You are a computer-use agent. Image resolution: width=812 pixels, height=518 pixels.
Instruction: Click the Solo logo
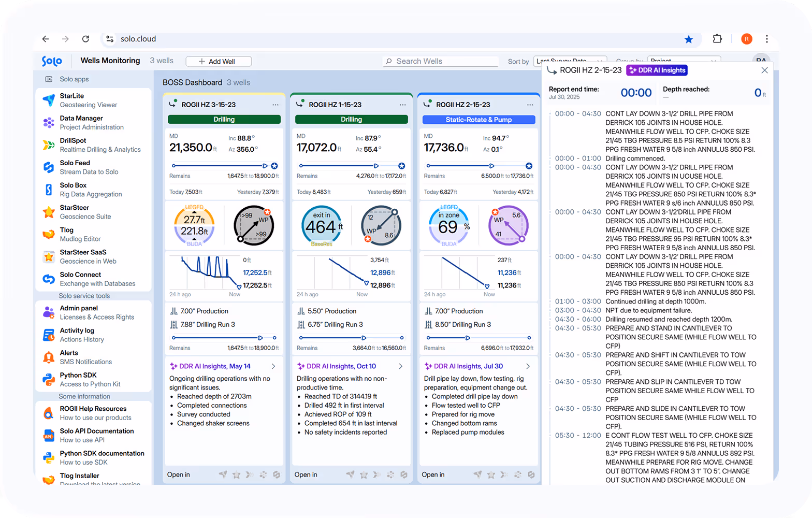[52, 61]
